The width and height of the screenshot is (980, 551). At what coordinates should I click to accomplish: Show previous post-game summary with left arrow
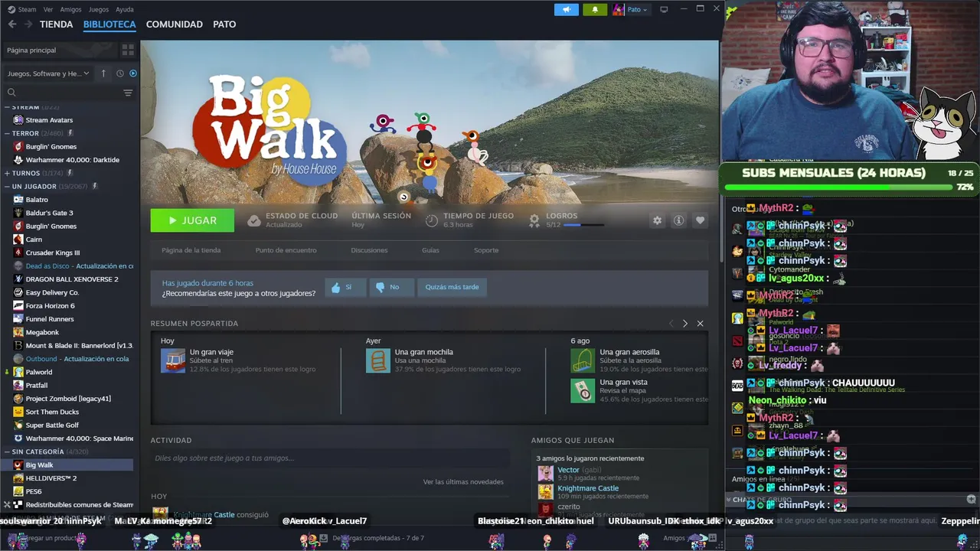point(671,324)
